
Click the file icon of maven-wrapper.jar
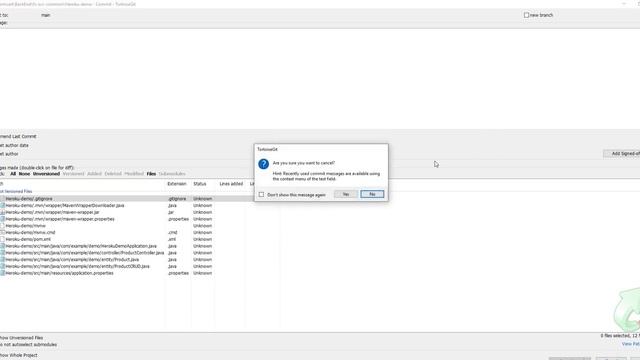tap(2, 212)
